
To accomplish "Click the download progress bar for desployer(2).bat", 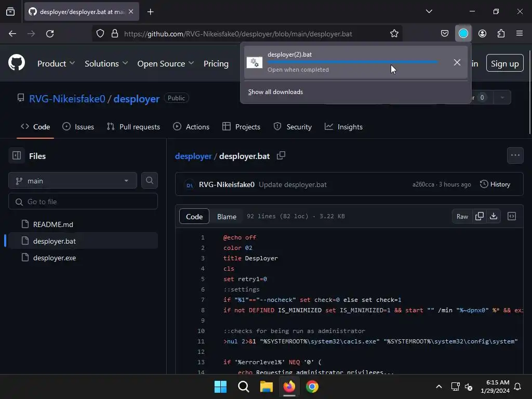I will pyautogui.click(x=352, y=62).
